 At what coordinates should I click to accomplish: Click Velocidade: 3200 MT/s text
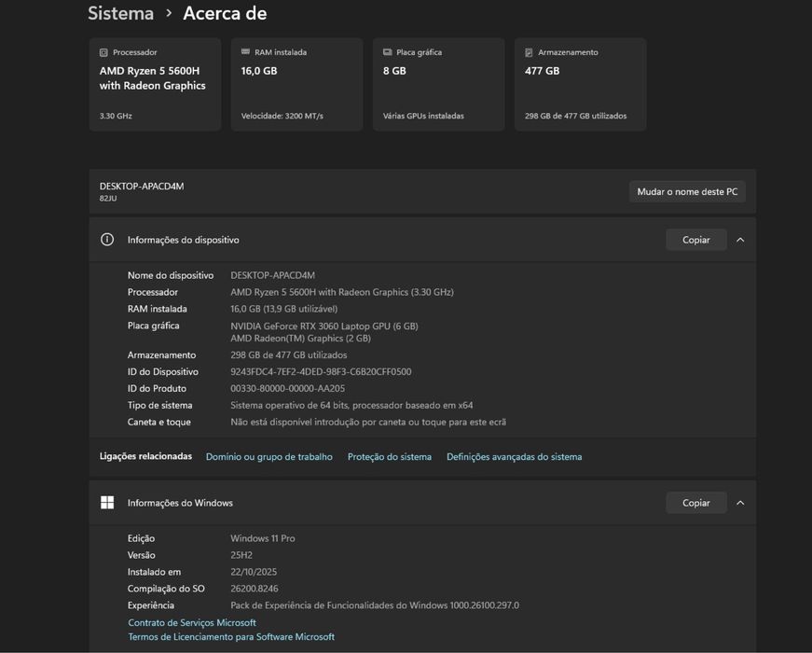point(282,116)
